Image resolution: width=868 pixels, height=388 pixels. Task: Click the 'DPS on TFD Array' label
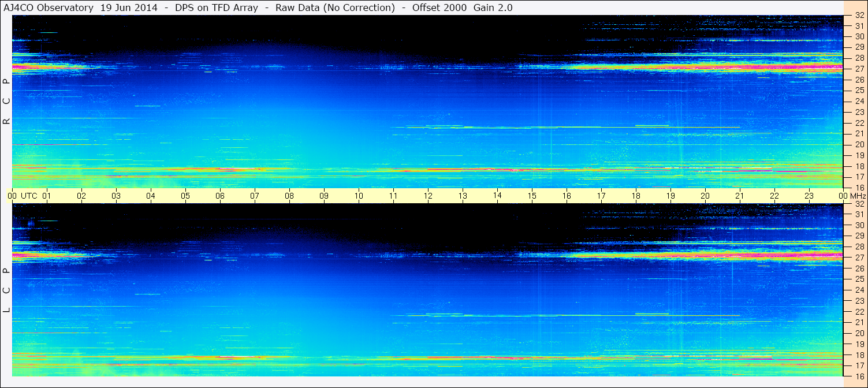[x=217, y=8]
